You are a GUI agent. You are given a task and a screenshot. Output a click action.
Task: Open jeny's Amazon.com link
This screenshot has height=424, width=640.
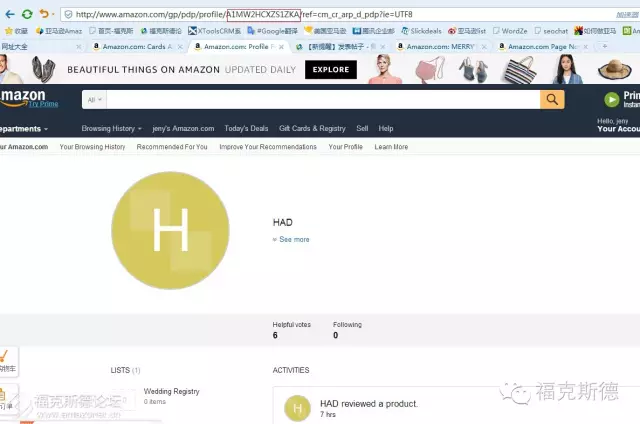click(x=183, y=129)
